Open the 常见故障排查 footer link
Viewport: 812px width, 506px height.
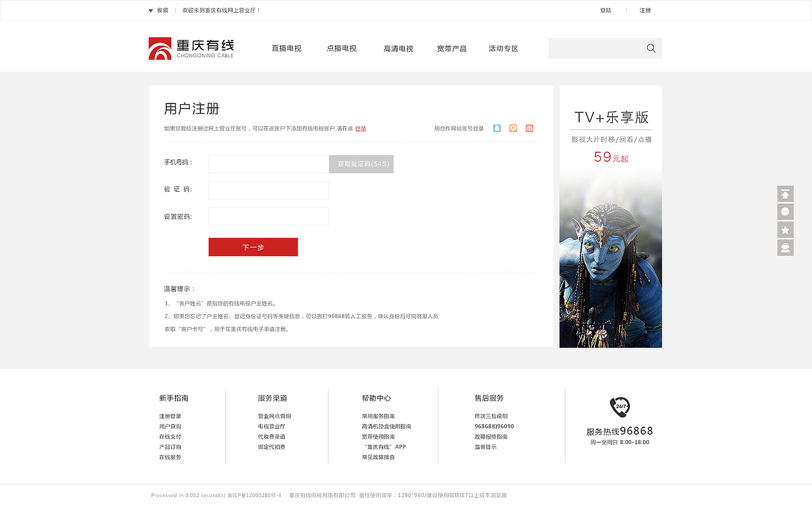pos(378,457)
